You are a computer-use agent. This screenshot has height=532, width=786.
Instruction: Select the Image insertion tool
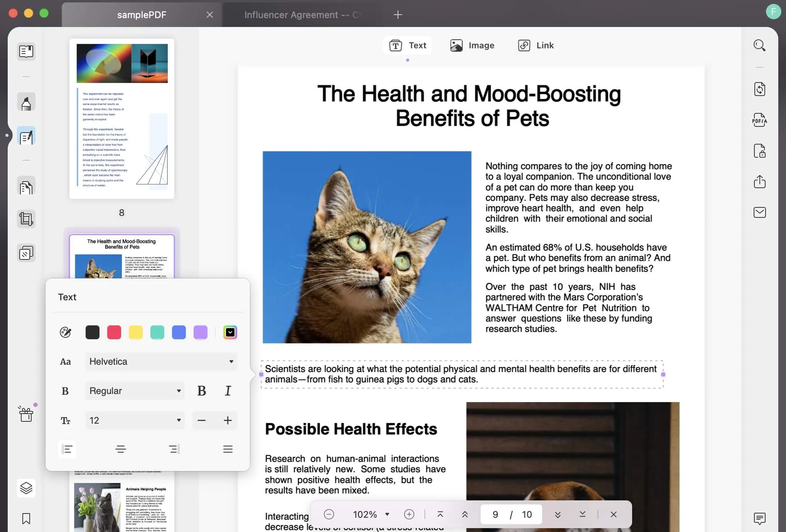472,45
